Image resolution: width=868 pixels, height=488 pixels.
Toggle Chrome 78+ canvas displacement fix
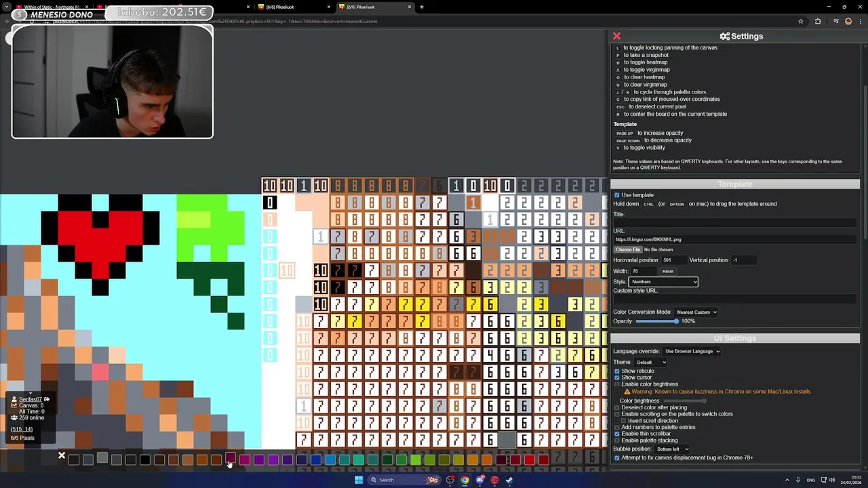(x=617, y=457)
